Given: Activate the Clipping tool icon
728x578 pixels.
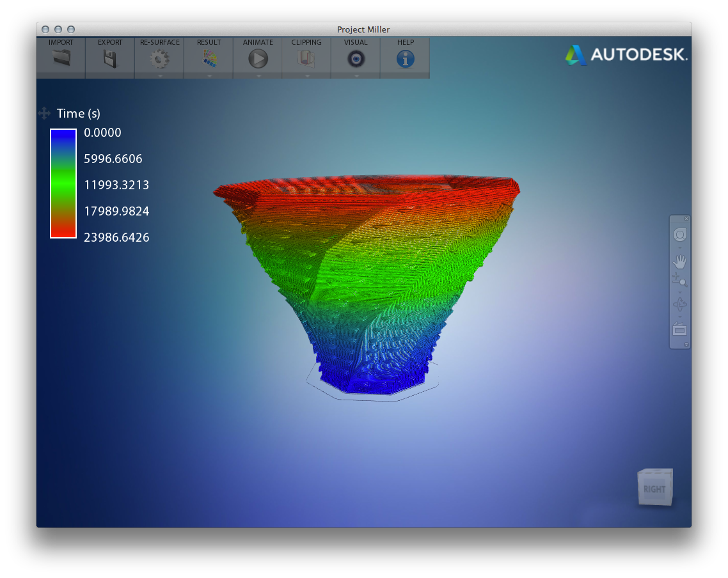Looking at the screenshot, I should pos(306,59).
